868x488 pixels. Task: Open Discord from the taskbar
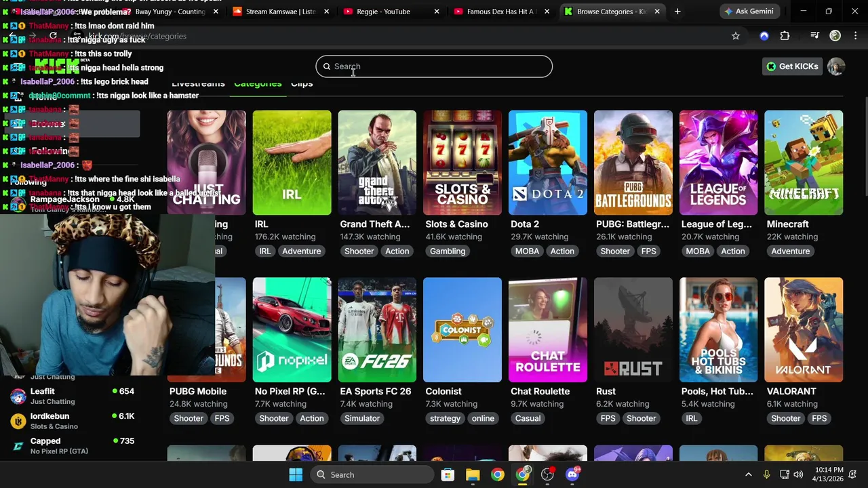coord(572,474)
